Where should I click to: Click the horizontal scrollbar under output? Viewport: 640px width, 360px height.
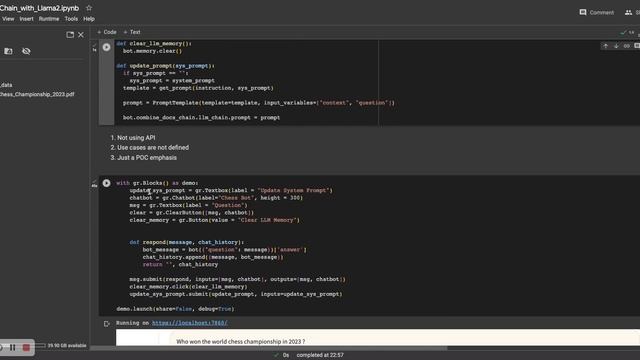pos(268,348)
